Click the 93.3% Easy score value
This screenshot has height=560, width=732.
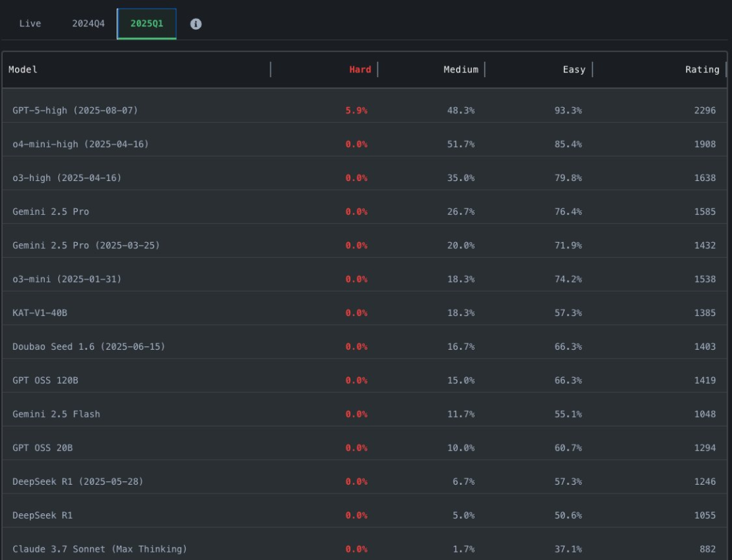click(568, 111)
